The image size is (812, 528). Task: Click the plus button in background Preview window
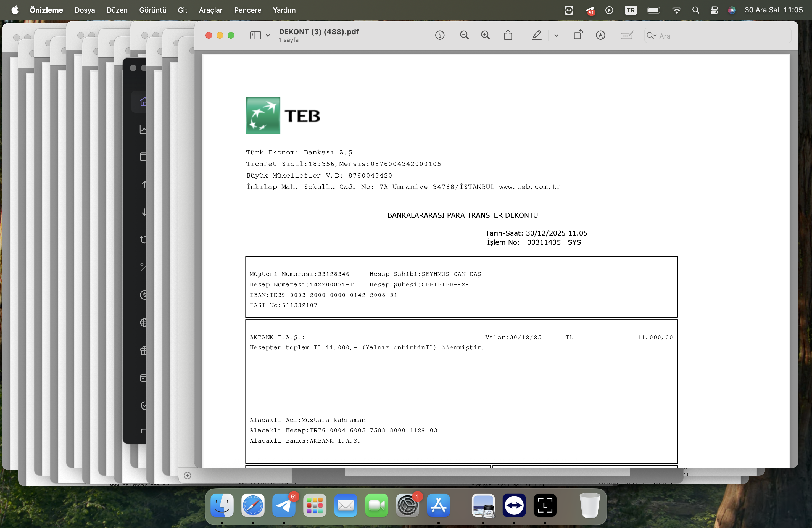tap(187, 476)
